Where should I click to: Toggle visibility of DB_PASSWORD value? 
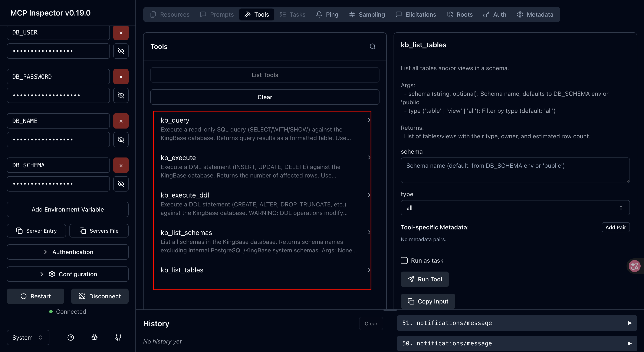point(121,95)
